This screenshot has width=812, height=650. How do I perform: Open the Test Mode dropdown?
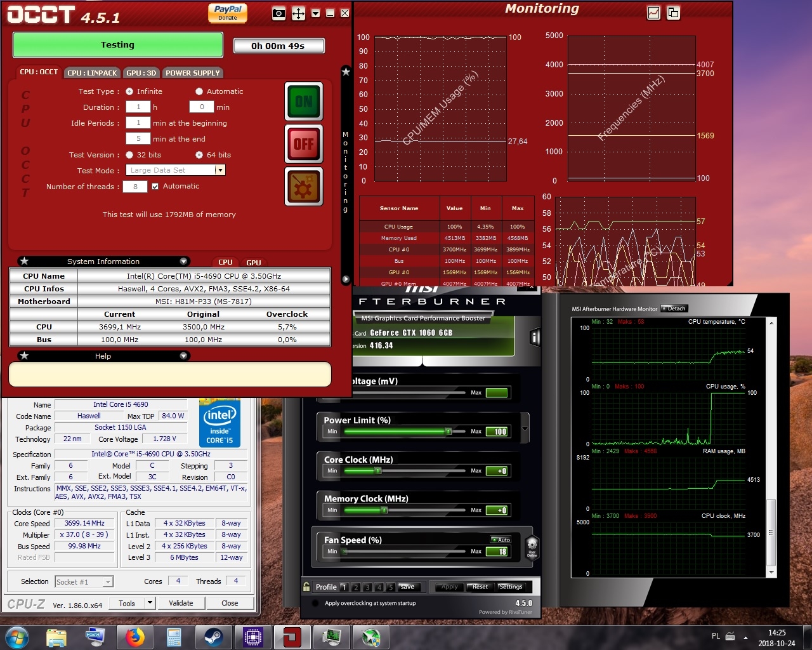click(220, 170)
